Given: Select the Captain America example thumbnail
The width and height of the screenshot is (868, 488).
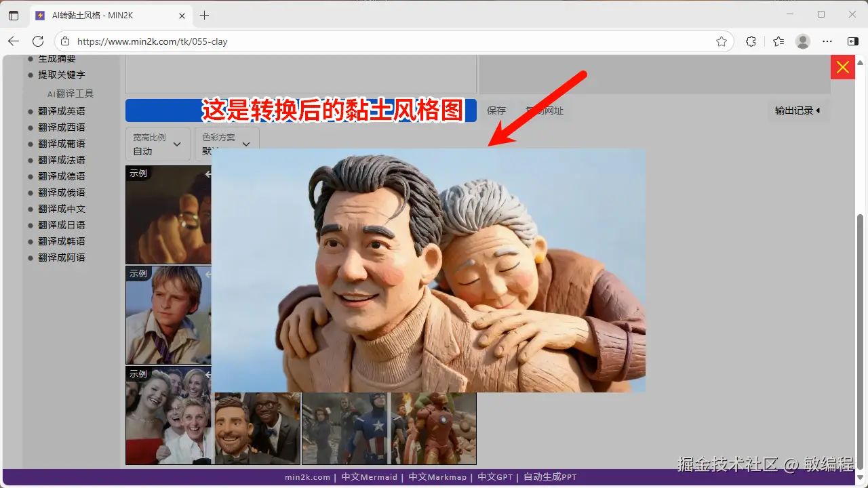Looking at the screenshot, I should point(345,428).
